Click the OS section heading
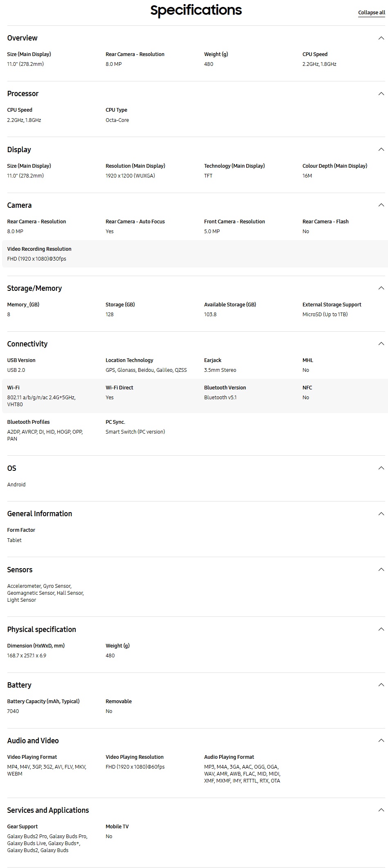Image resolution: width=388 pixels, height=868 pixels. click(x=12, y=468)
